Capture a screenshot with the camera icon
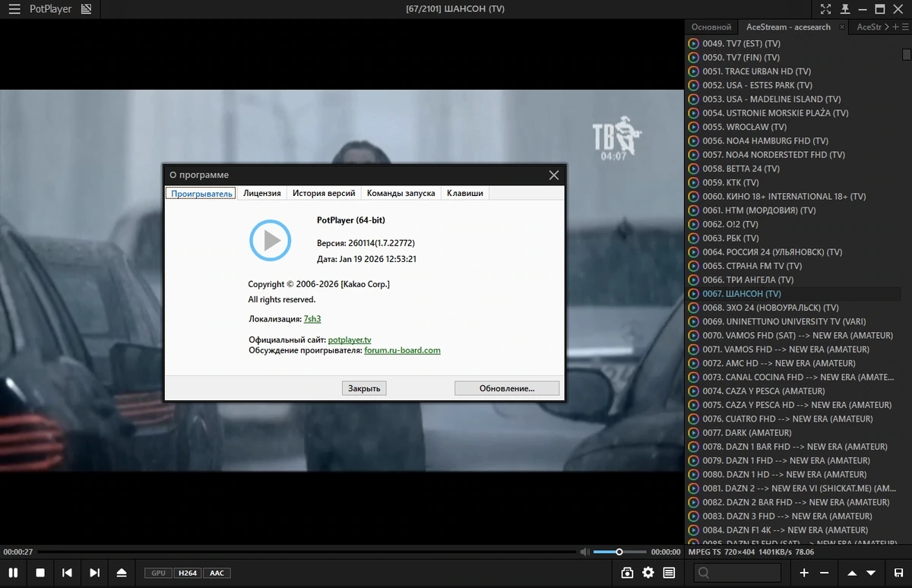The width and height of the screenshot is (912, 588). [x=627, y=573]
